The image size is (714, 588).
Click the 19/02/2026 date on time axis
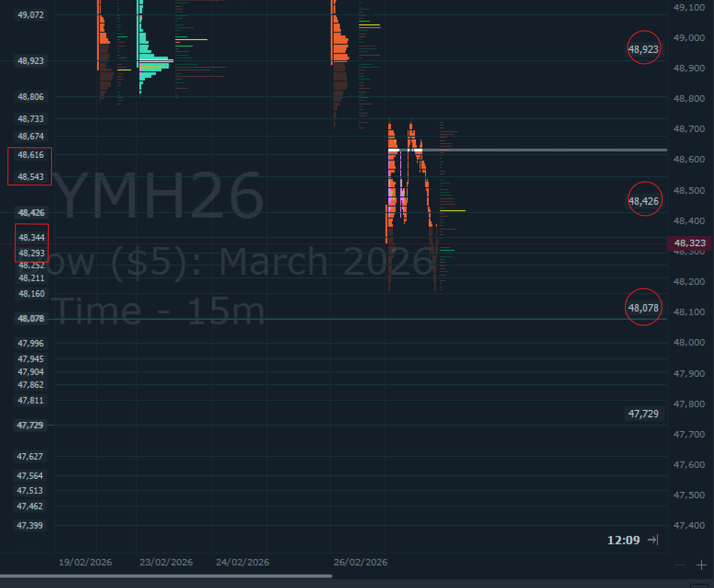point(85,562)
